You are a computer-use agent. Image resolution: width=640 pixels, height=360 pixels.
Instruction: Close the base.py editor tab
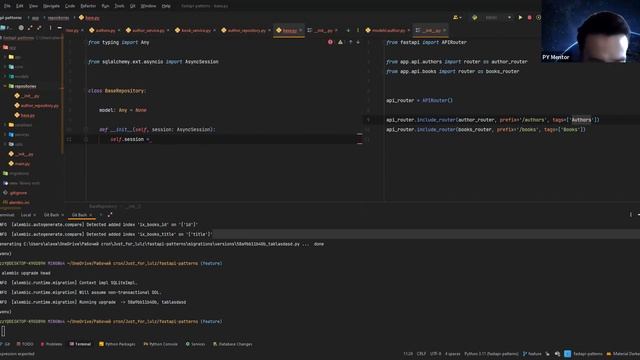301,30
